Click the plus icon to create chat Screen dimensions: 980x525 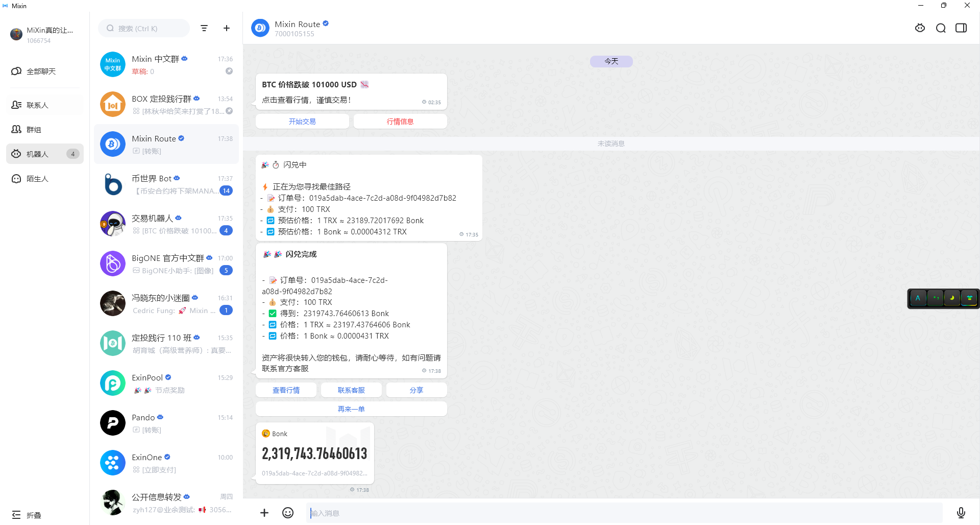click(x=227, y=28)
